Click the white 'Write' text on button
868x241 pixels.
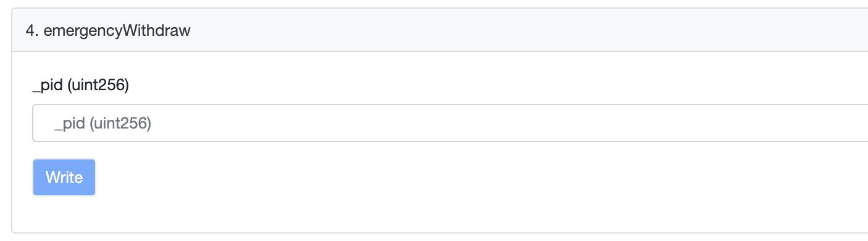pyautogui.click(x=64, y=177)
